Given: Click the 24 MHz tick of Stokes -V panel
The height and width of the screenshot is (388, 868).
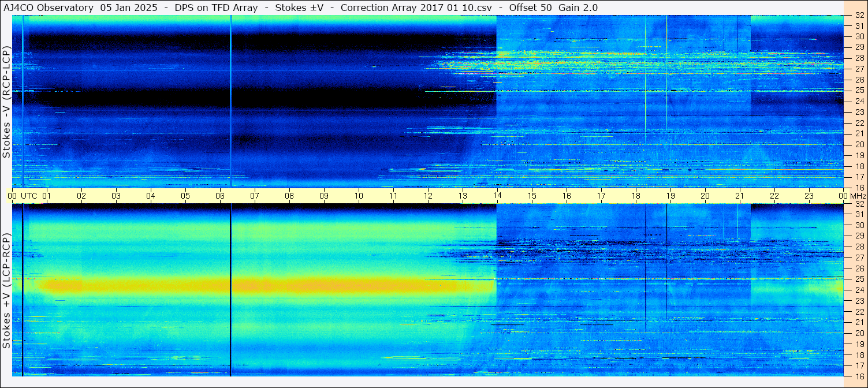Looking at the screenshot, I should tap(859, 101).
